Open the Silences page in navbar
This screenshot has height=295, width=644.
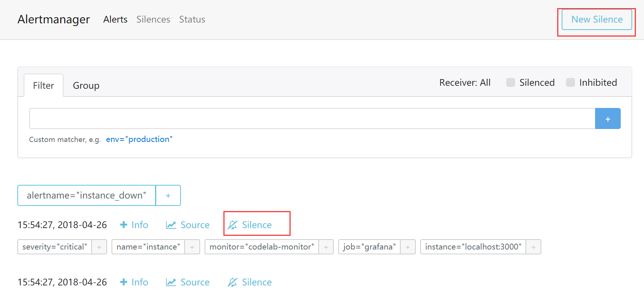tap(153, 19)
